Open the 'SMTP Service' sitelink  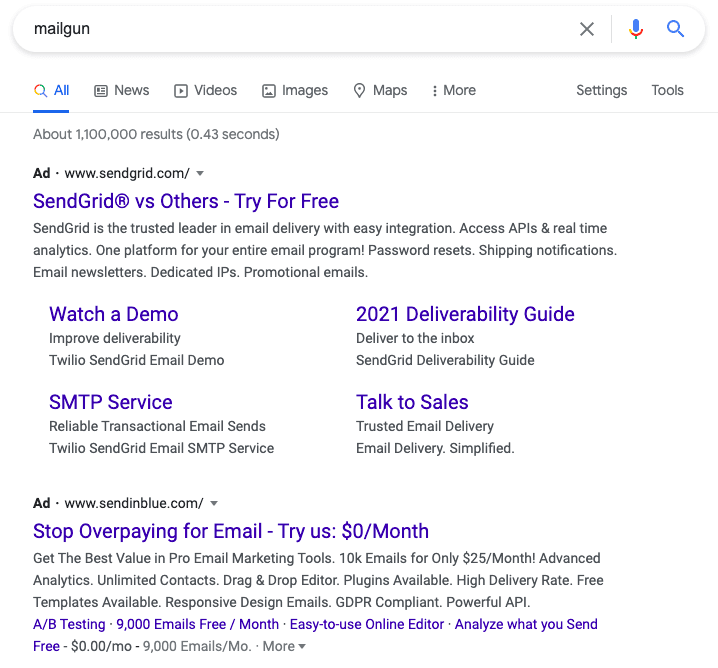[111, 402]
